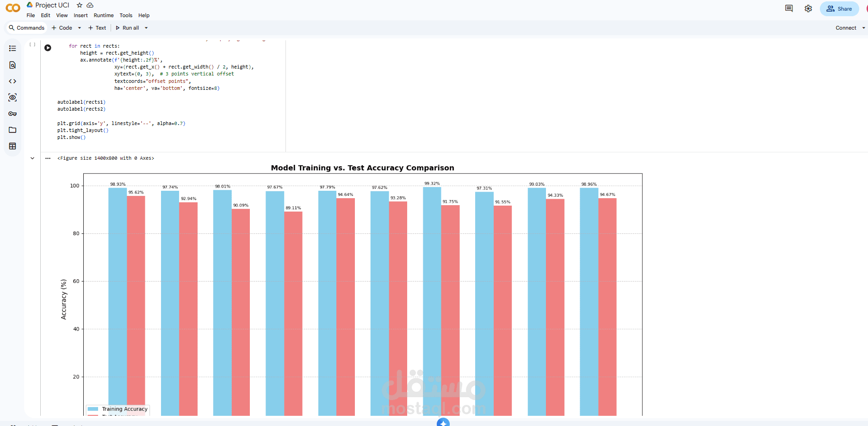Screen dimensions: 868x426
Task: Open cell output options ellipsis menu
Action: (48, 158)
